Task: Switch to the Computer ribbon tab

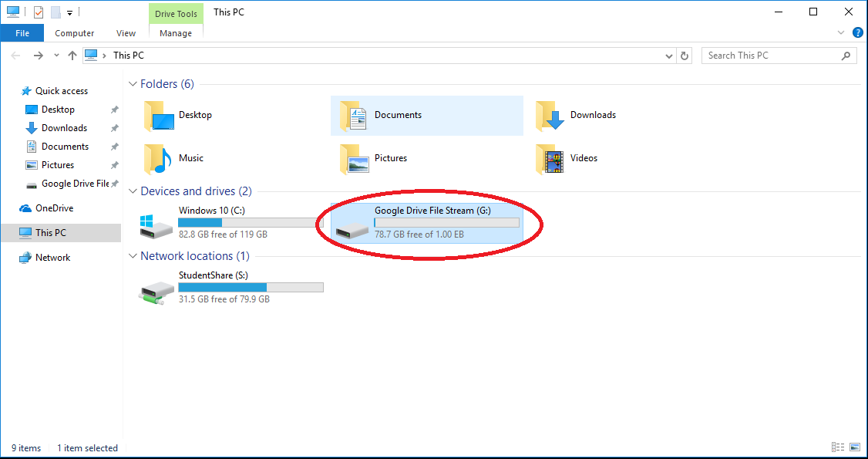Action: [x=74, y=33]
